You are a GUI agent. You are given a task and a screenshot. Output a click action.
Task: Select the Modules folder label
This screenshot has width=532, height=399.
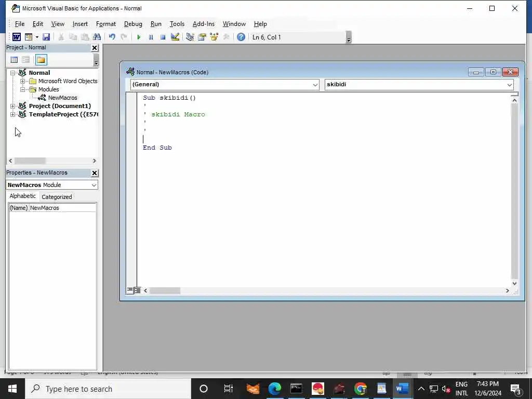tap(48, 89)
